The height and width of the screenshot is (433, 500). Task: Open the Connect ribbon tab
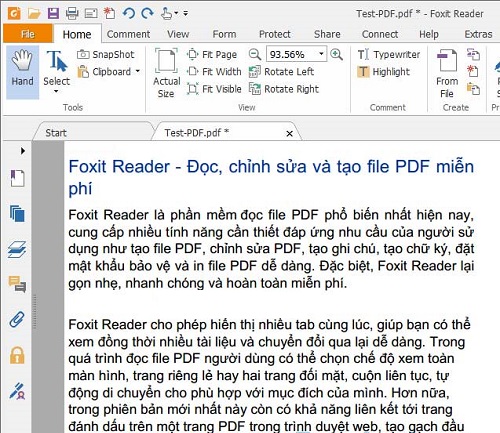coord(380,34)
